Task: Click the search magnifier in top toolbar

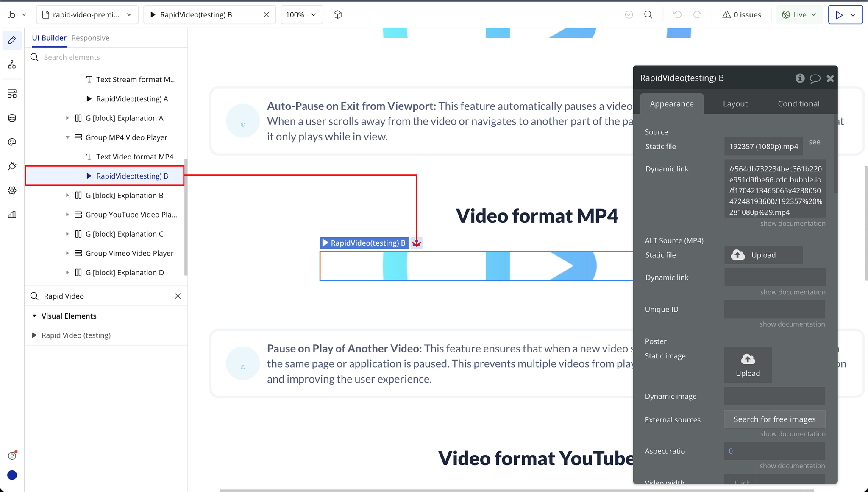Action: tap(648, 15)
